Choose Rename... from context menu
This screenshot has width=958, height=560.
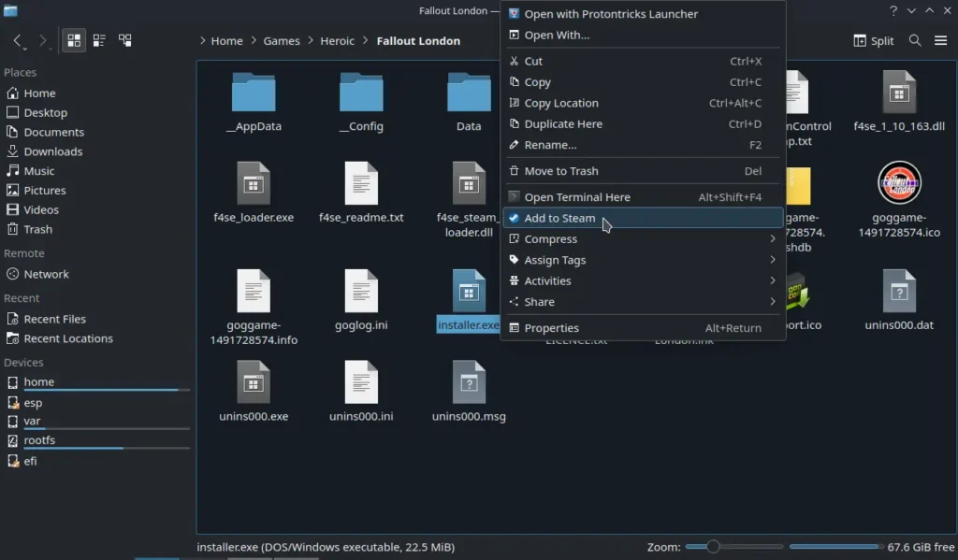point(643,145)
